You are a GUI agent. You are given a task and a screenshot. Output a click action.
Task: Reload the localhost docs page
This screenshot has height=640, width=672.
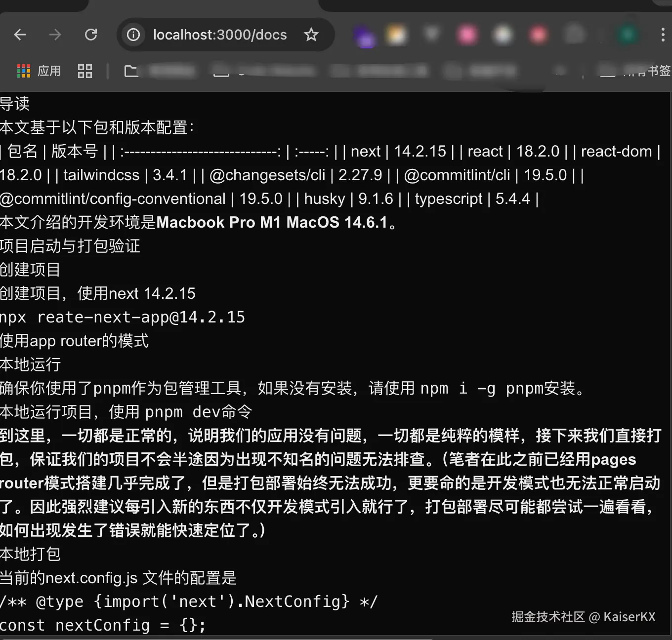[91, 35]
